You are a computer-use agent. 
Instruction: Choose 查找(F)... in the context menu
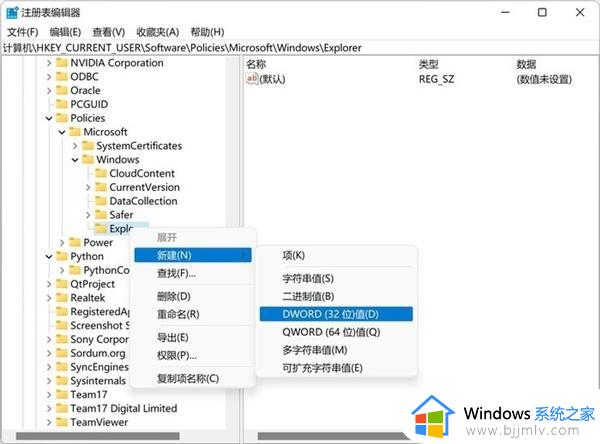tap(193, 273)
